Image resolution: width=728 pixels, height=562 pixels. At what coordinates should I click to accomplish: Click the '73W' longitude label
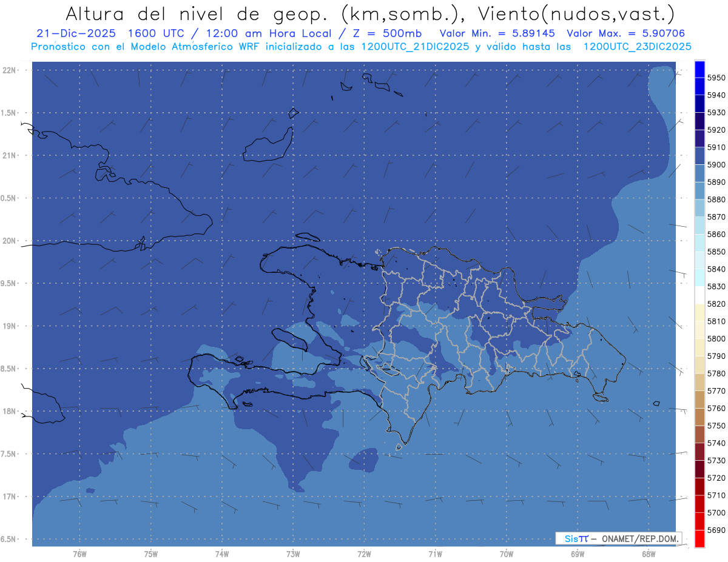[293, 554]
